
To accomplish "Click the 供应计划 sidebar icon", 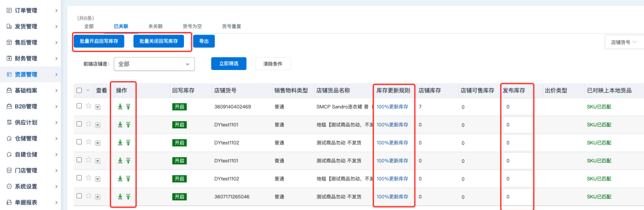I will point(9,122).
